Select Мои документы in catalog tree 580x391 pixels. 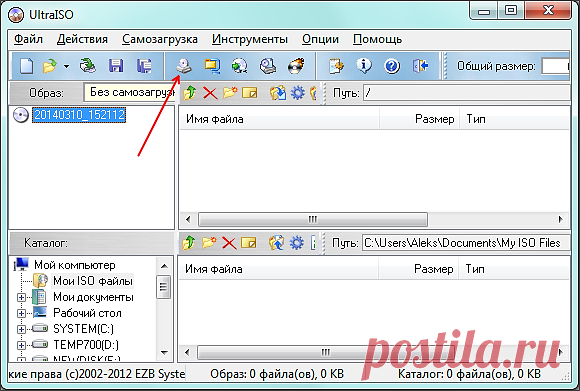point(93,297)
